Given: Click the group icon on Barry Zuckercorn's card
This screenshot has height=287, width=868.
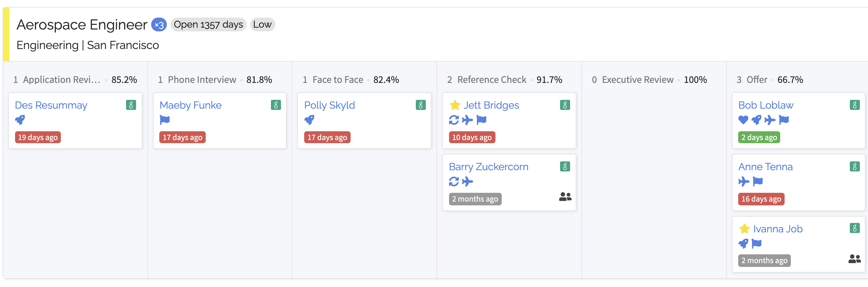Looking at the screenshot, I should [565, 197].
